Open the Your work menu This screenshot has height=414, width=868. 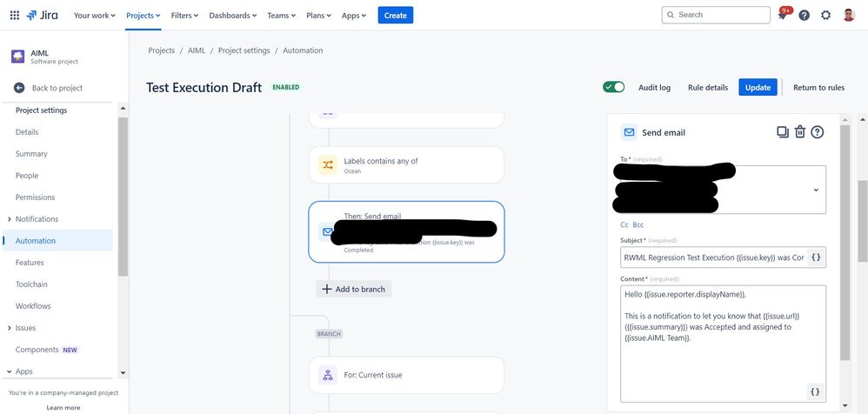[95, 16]
